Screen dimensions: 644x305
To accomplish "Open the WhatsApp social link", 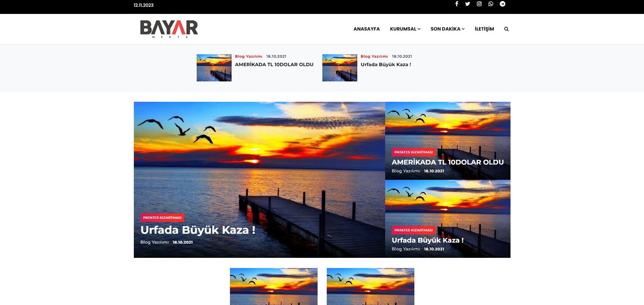I will coord(491,4).
